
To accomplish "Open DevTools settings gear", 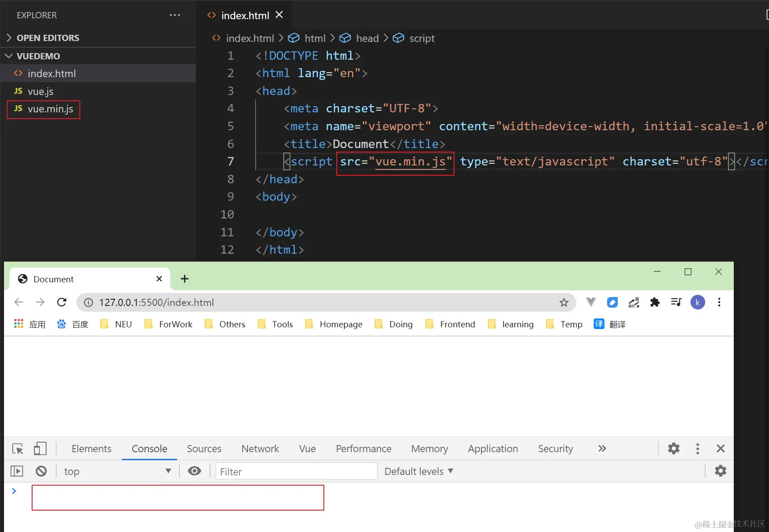I will click(674, 448).
